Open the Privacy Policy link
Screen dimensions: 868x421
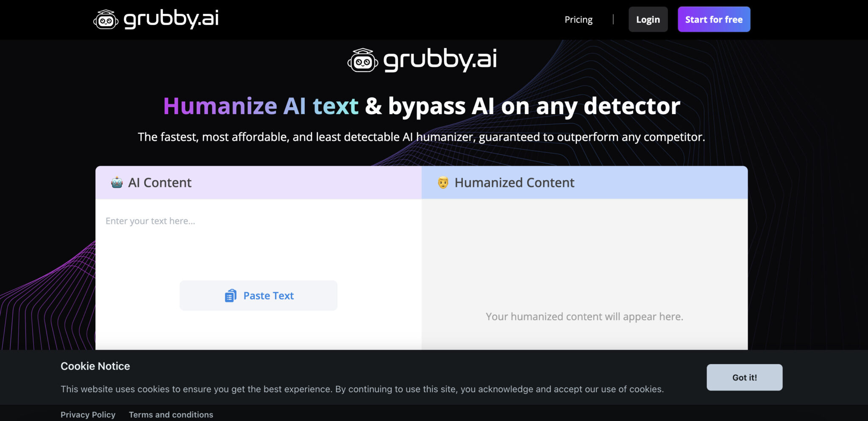88,415
